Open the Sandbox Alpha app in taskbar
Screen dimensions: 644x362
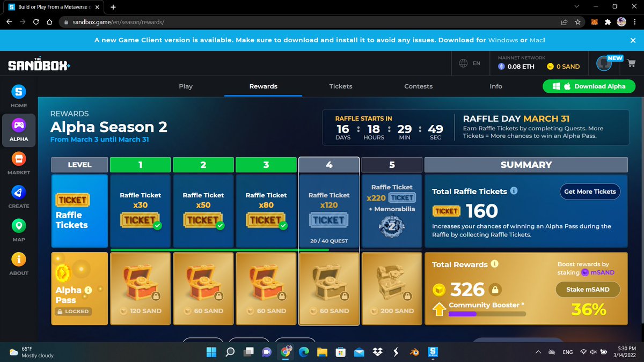click(x=434, y=352)
